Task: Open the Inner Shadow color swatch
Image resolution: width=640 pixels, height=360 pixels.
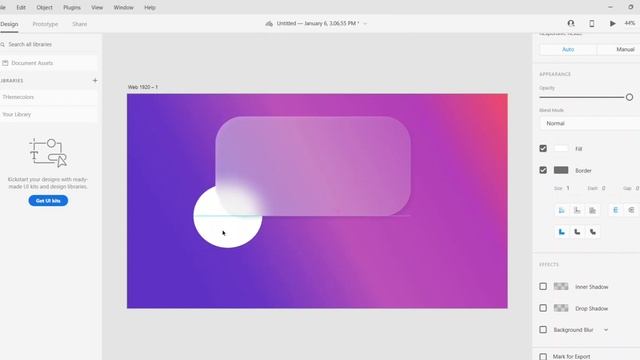Action: tap(561, 287)
